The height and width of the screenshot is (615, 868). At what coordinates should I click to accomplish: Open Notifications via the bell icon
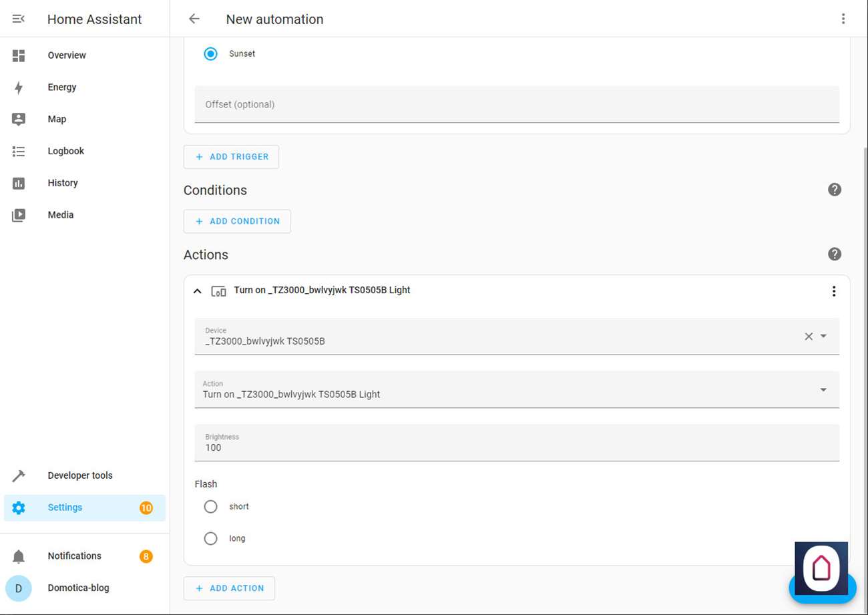19,556
